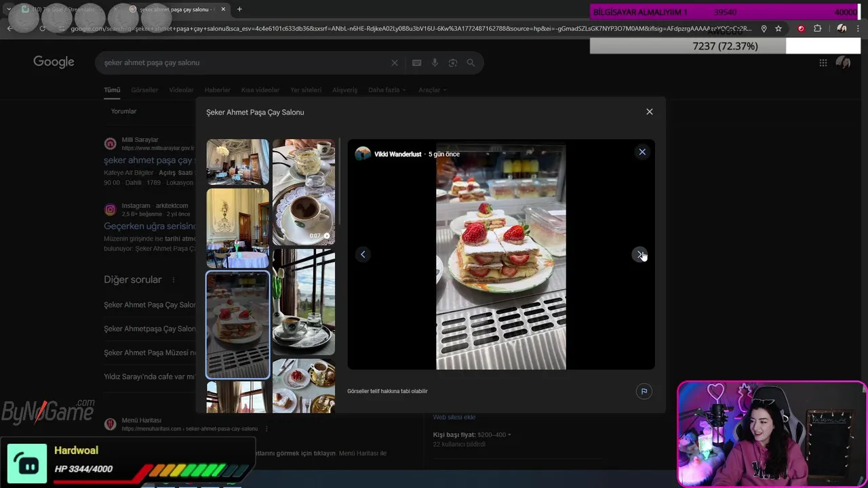Open the yellow-walled room thumbnail
Viewport: 868px width, 488px height.
click(x=237, y=228)
